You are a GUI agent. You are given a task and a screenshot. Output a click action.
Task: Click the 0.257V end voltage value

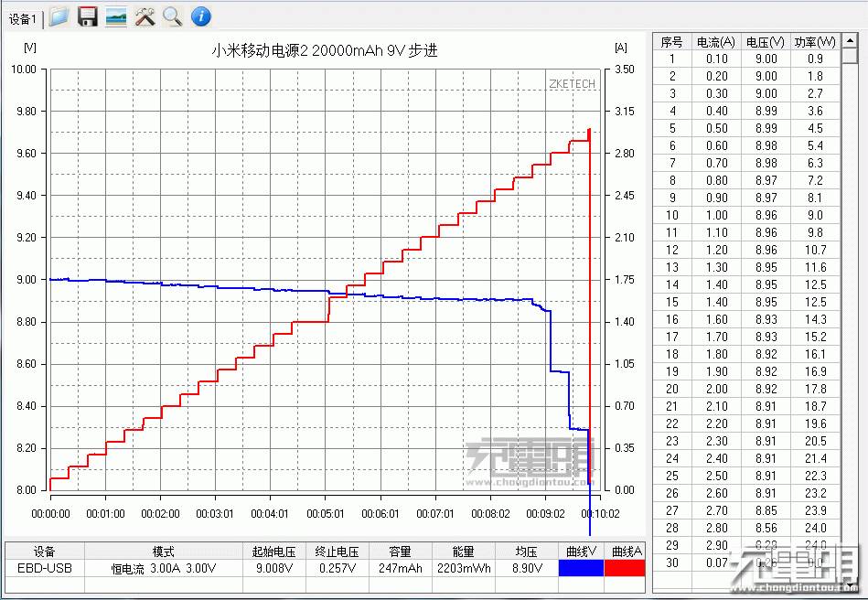click(338, 569)
